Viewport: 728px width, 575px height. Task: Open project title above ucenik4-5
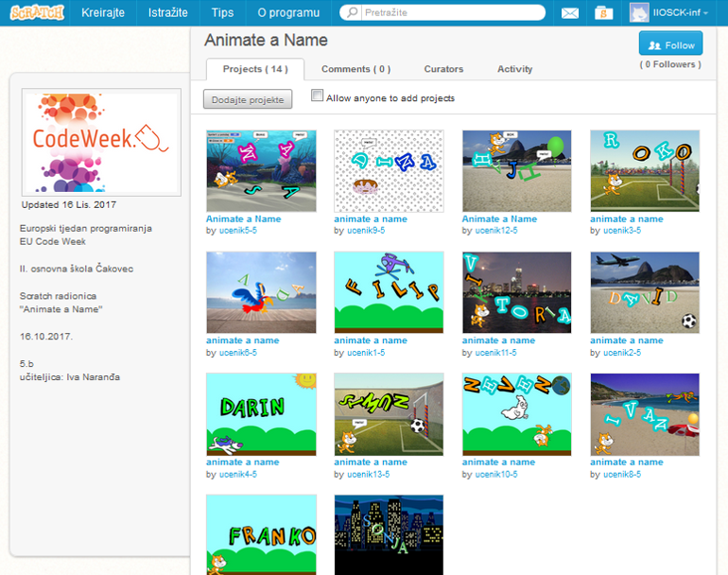242,462
